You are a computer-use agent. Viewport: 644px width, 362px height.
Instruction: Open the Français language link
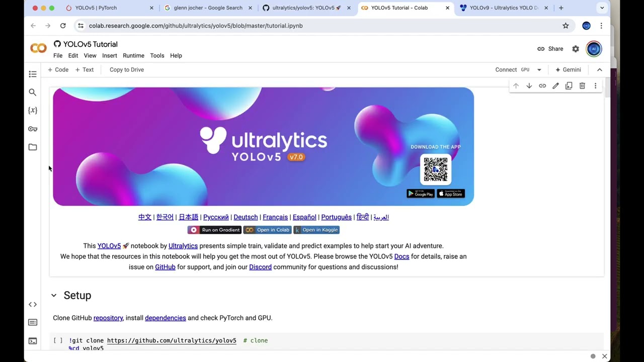click(x=275, y=217)
